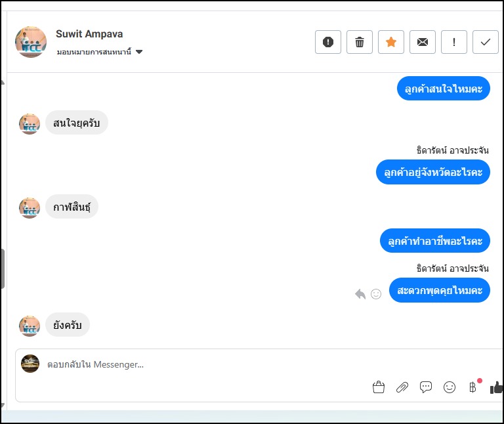Toggle the orange star follow-up marker
This screenshot has height=424, width=504.
point(391,42)
